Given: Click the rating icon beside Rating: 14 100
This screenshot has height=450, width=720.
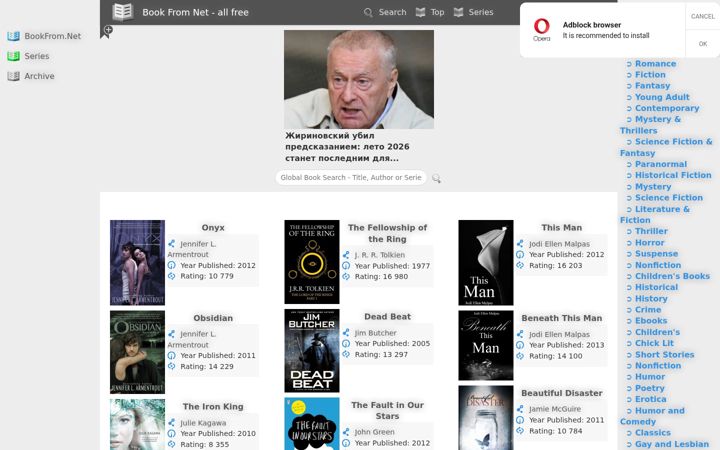Looking at the screenshot, I should pyautogui.click(x=520, y=356).
